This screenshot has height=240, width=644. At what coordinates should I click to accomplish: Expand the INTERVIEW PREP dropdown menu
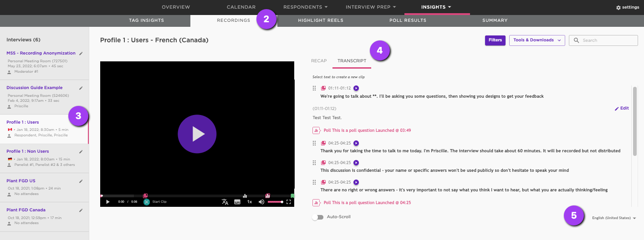point(371,7)
